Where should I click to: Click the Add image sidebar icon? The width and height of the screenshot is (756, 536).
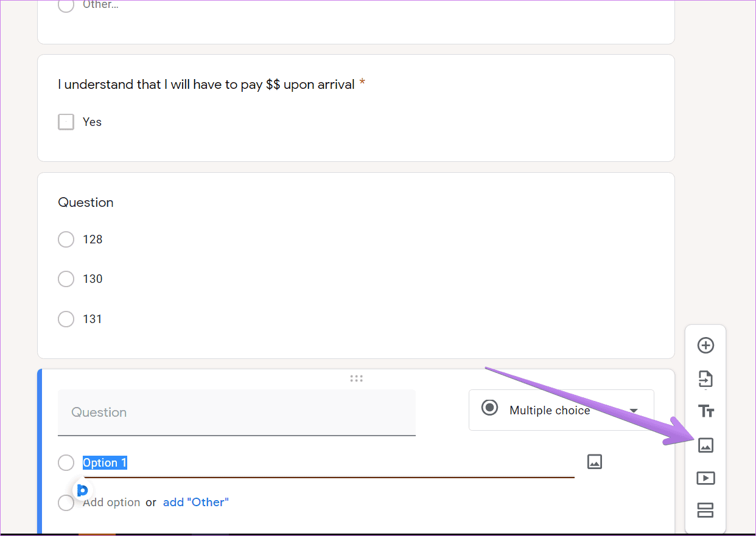coord(705,445)
